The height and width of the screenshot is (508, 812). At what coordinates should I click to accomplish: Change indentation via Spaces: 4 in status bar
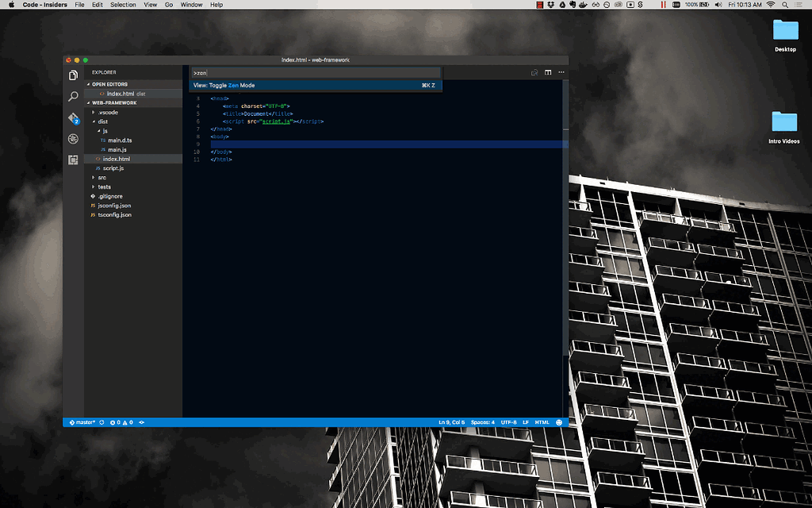coord(483,421)
